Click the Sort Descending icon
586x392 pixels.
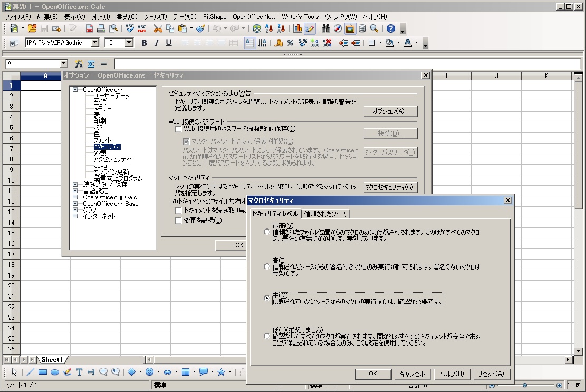coord(281,28)
